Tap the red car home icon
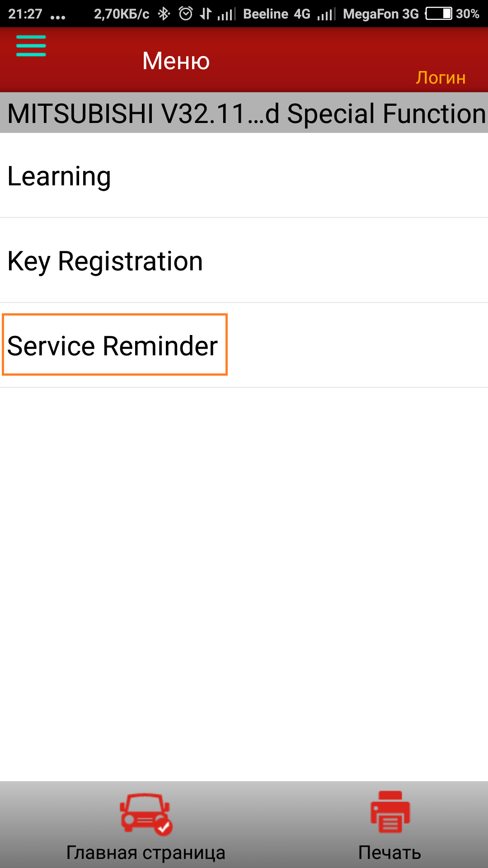The image size is (488, 868). (145, 813)
